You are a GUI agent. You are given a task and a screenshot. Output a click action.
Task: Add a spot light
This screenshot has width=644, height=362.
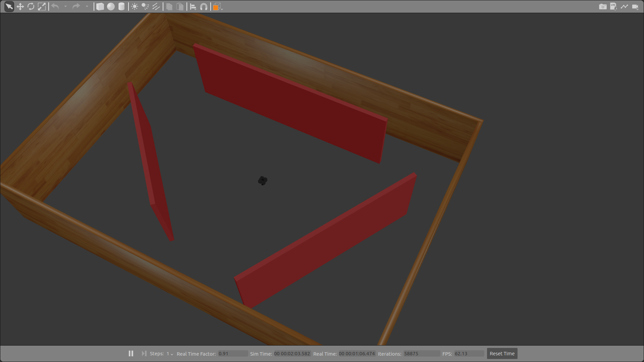(x=145, y=7)
